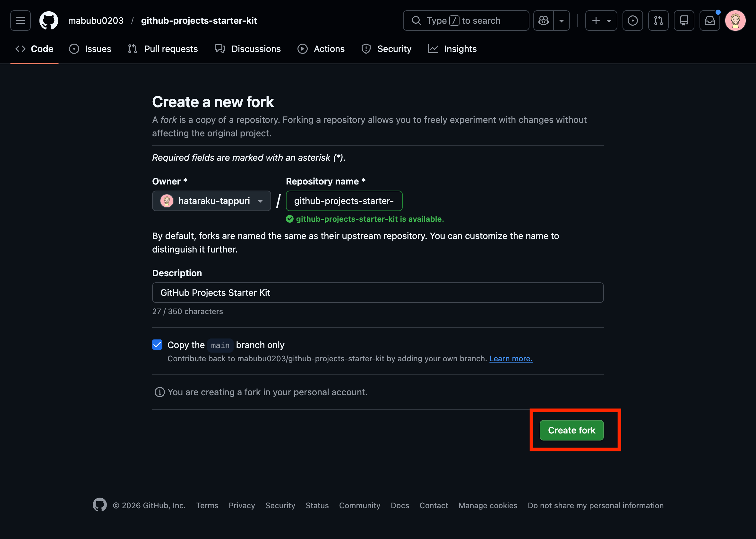Switch to the Issues tab
Viewport: 756px width, 539px height.
coord(90,49)
